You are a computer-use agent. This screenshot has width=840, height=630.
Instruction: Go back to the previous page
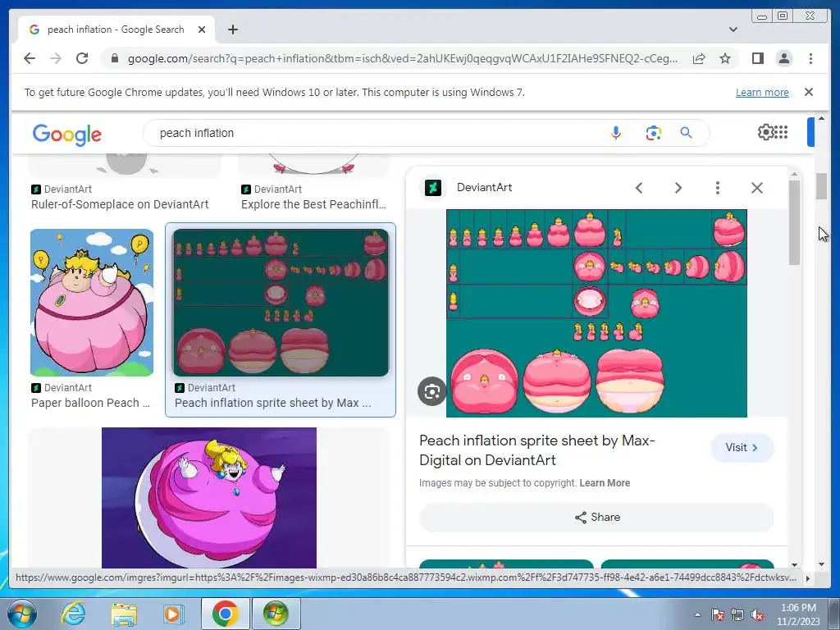pyautogui.click(x=30, y=58)
